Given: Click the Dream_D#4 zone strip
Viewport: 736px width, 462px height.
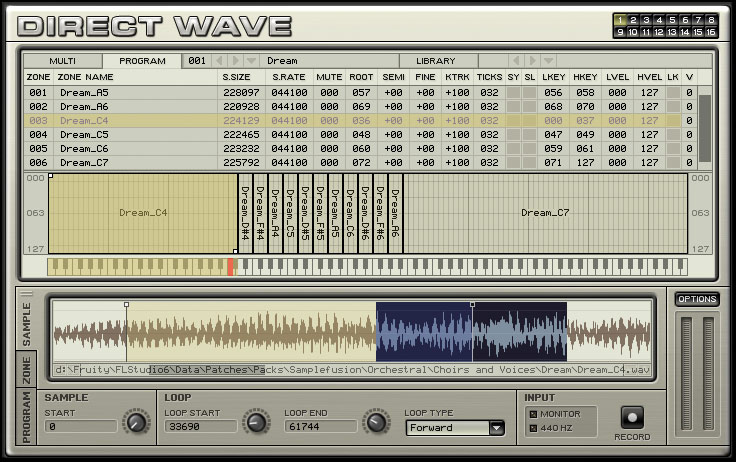Looking at the screenshot, I should click(x=245, y=213).
